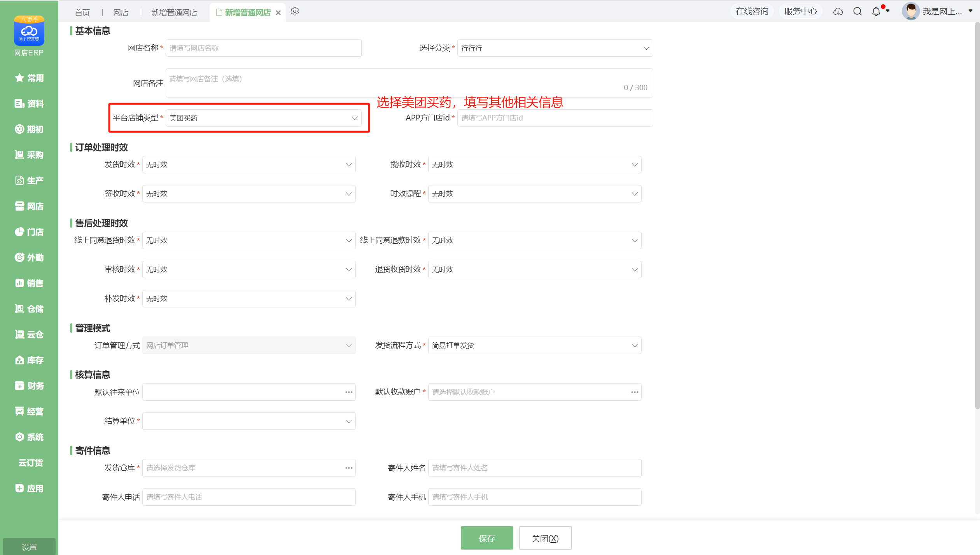Open 在线咨询 online consultation
Image resolution: width=980 pixels, height=555 pixels.
(752, 11)
